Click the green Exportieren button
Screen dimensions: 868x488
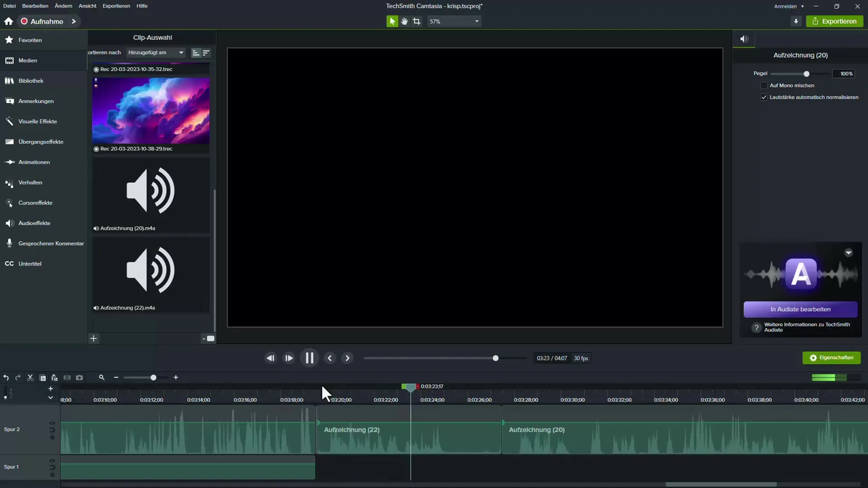pos(839,21)
